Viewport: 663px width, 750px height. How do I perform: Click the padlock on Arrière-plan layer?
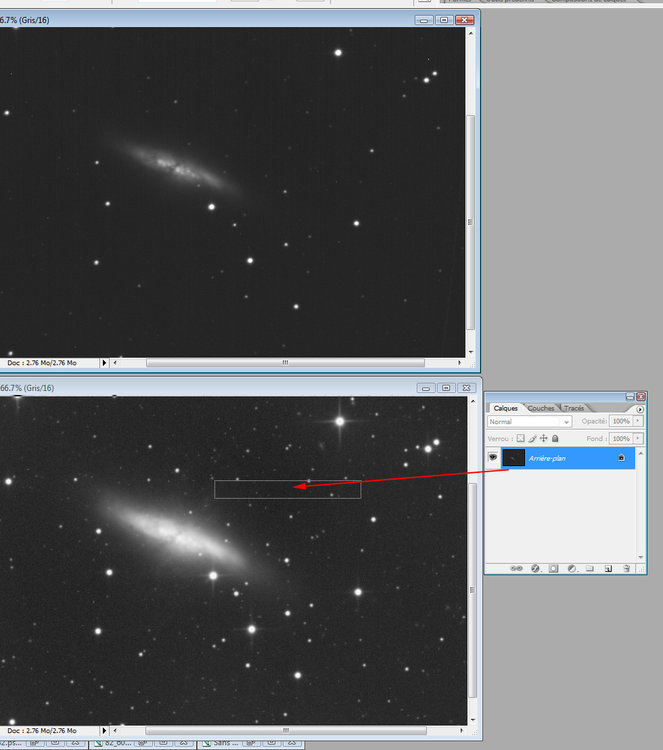621,458
